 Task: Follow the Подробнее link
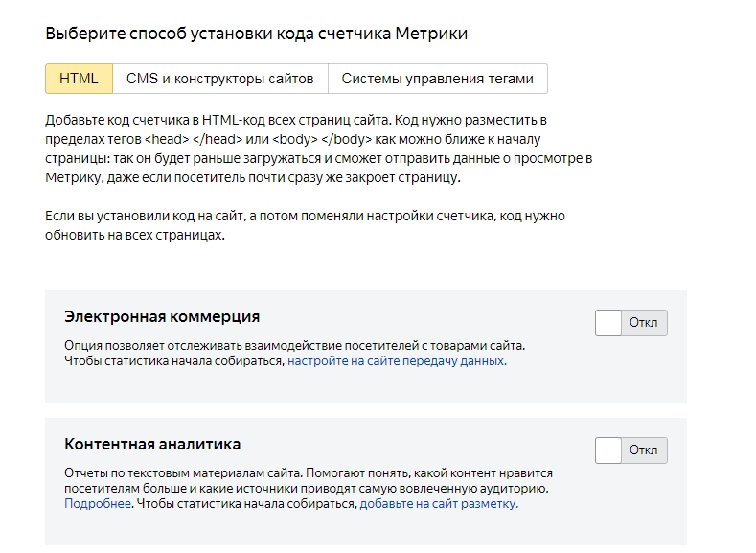coord(98,504)
